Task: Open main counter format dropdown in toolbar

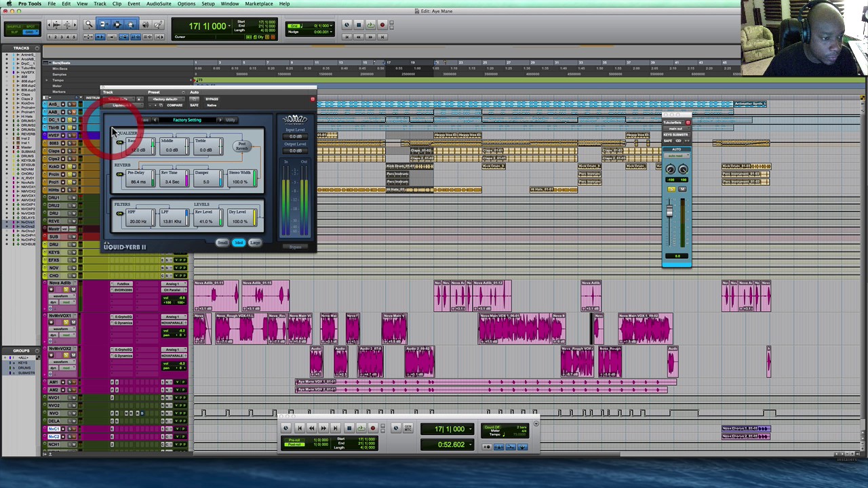Action: 229,26
